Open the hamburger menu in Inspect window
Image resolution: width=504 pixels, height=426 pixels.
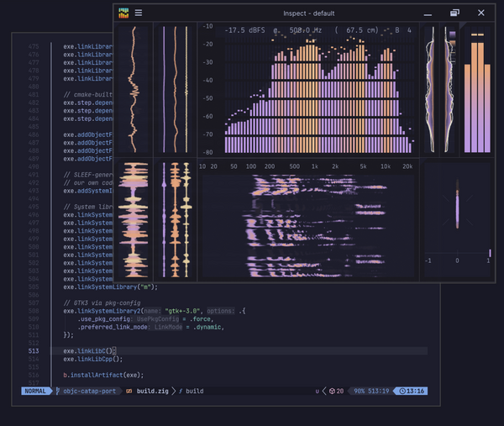[x=139, y=13]
